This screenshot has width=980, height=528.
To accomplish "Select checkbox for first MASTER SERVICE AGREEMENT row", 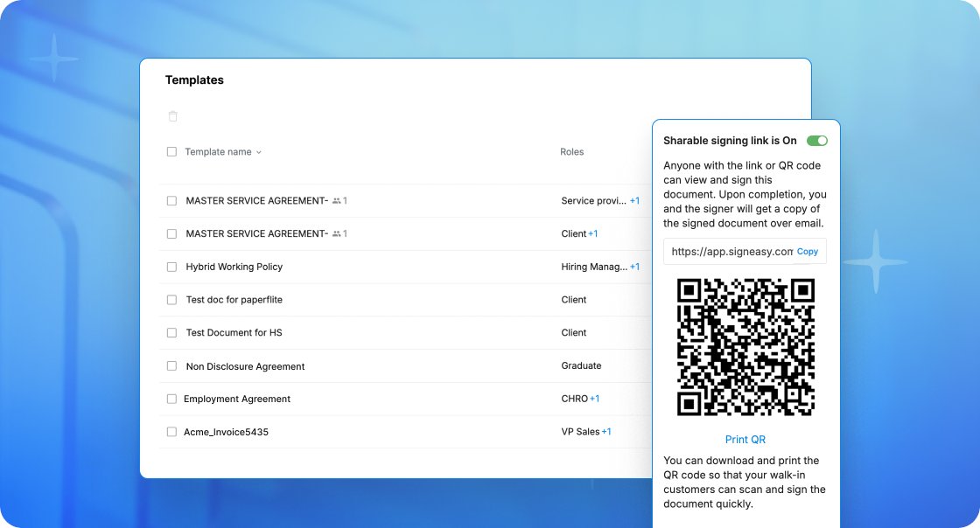I will coord(171,201).
